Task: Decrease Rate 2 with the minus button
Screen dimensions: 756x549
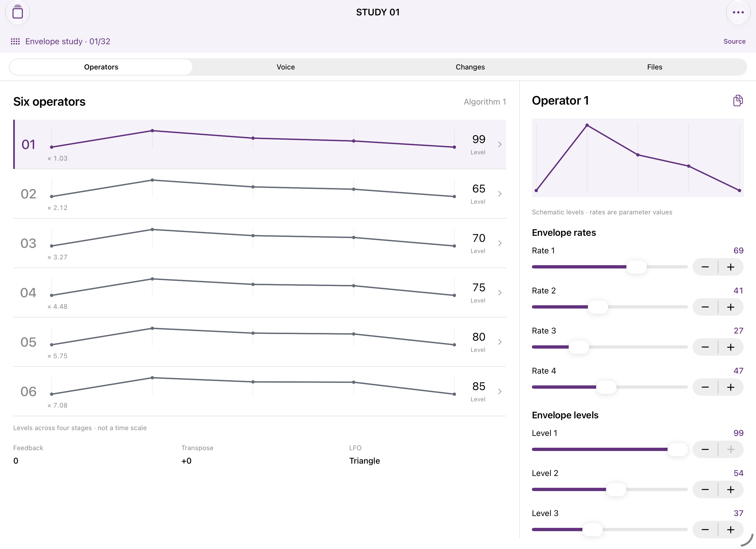Action: coord(705,307)
